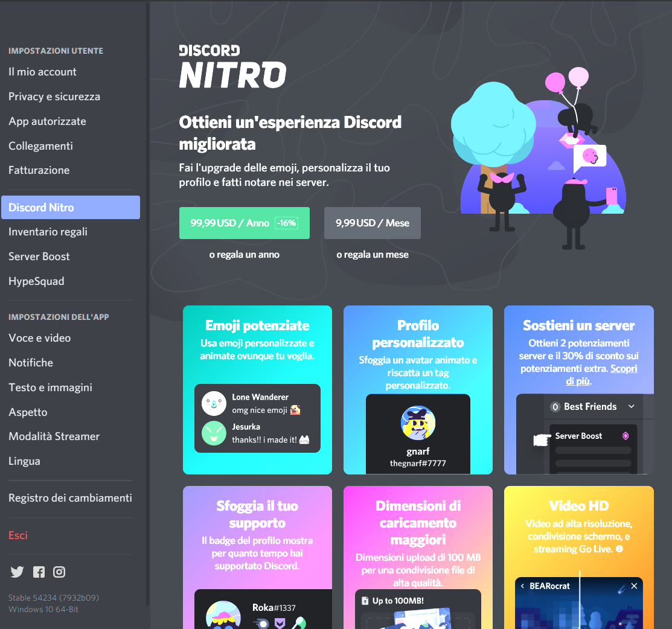The width and height of the screenshot is (672, 629).
Task: Open Discord's Instagram page icon
Action: pos(59,572)
